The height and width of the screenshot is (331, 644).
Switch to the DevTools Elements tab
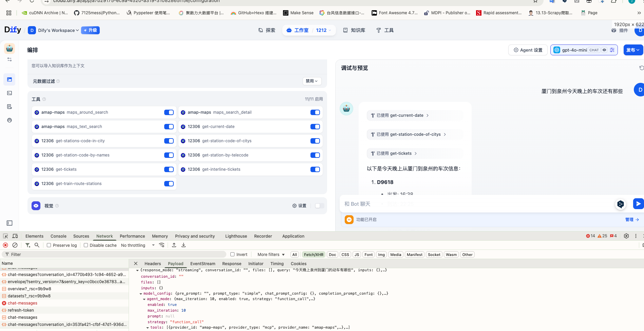pyautogui.click(x=34, y=236)
